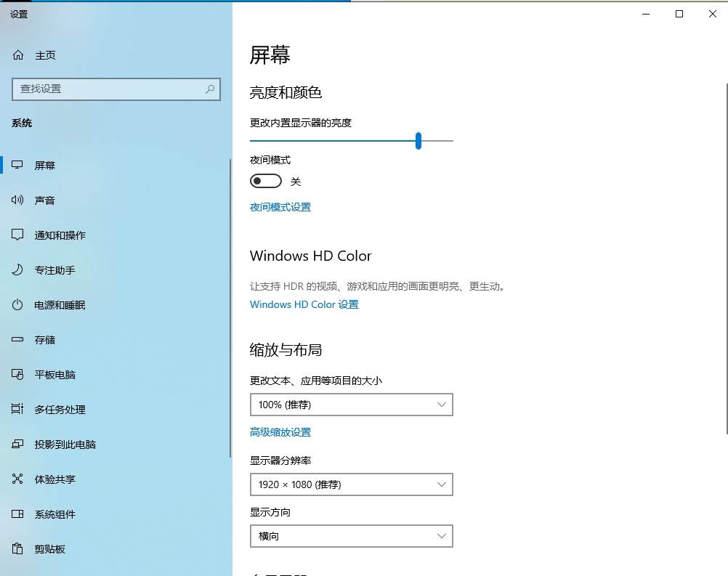
Task: Open 体验共享 settings page
Action: click(54, 479)
